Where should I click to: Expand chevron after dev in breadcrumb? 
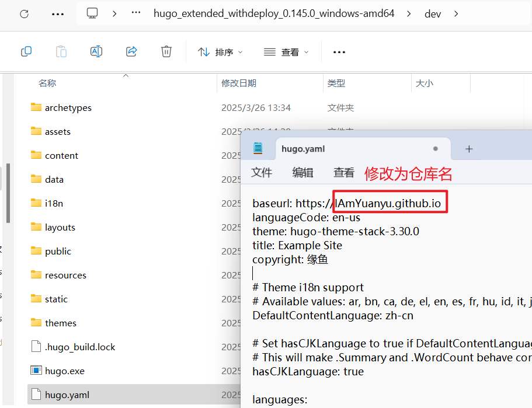tap(456, 13)
